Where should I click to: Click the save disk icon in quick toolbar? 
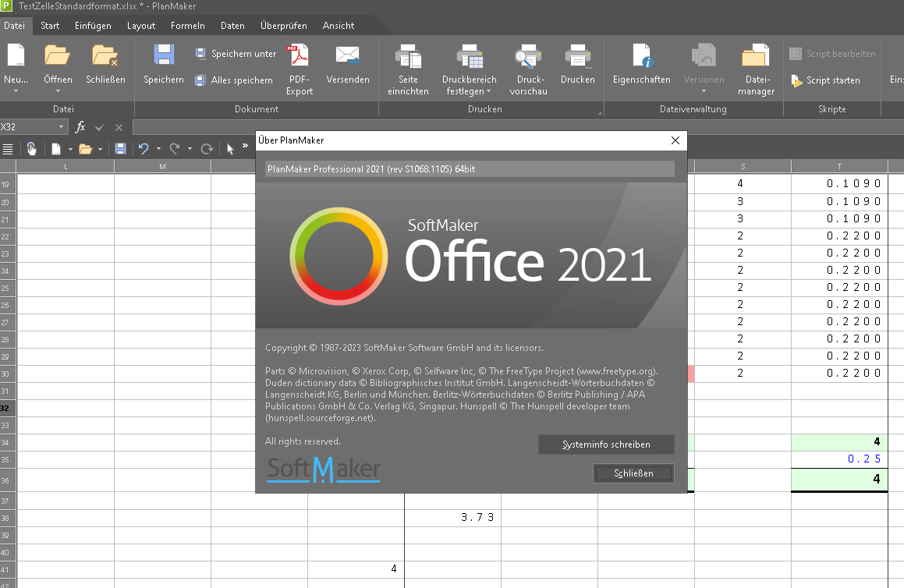(120, 149)
